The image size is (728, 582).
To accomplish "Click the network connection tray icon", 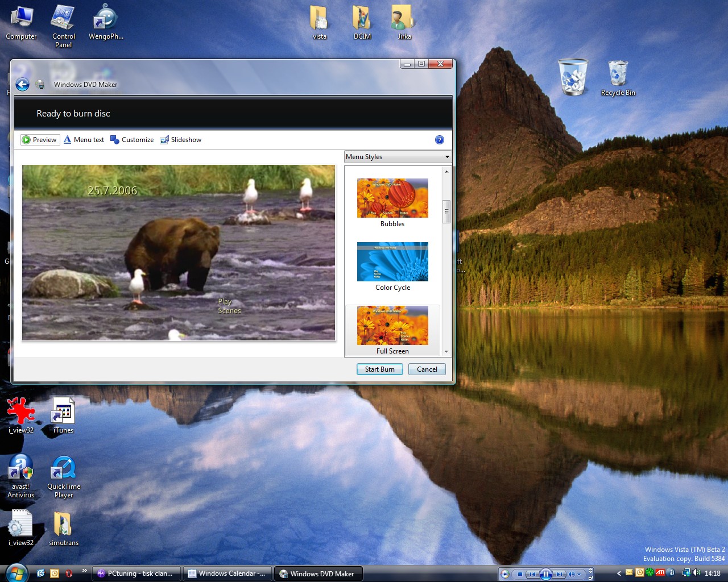I will pos(686,573).
